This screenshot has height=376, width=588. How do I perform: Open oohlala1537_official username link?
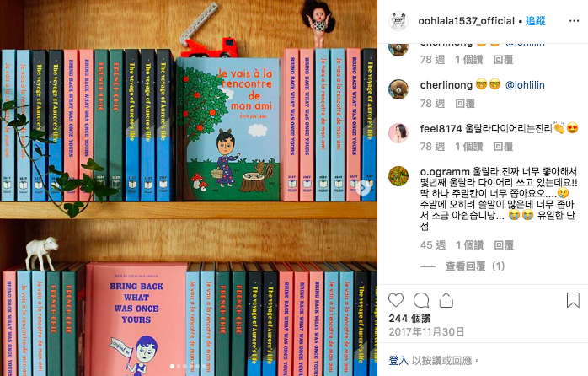tap(466, 21)
